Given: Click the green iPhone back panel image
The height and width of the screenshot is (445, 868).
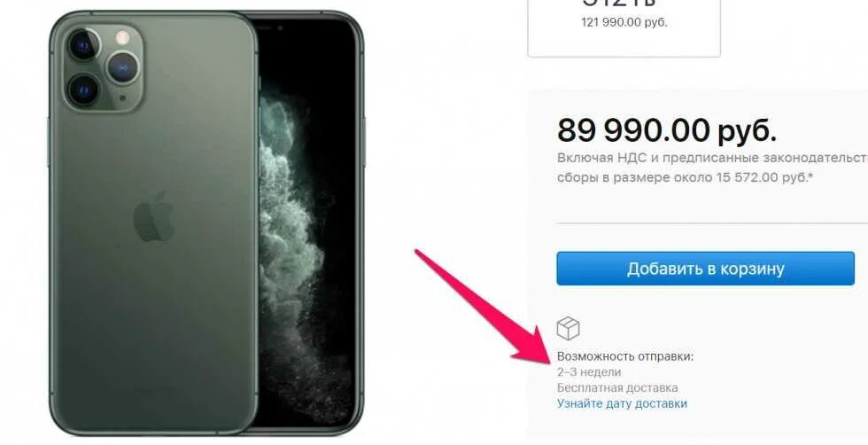Looking at the screenshot, I should pos(154,222).
